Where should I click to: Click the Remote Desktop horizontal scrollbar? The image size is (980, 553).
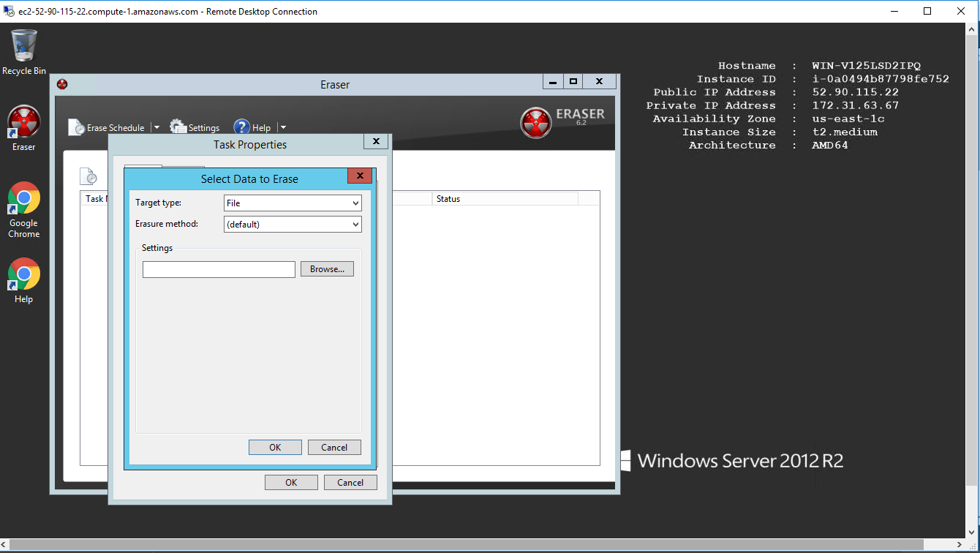[x=483, y=545]
